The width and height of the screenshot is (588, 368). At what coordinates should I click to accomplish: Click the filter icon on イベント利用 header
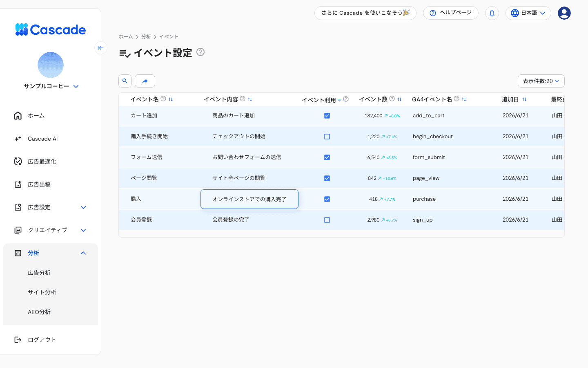[339, 100]
